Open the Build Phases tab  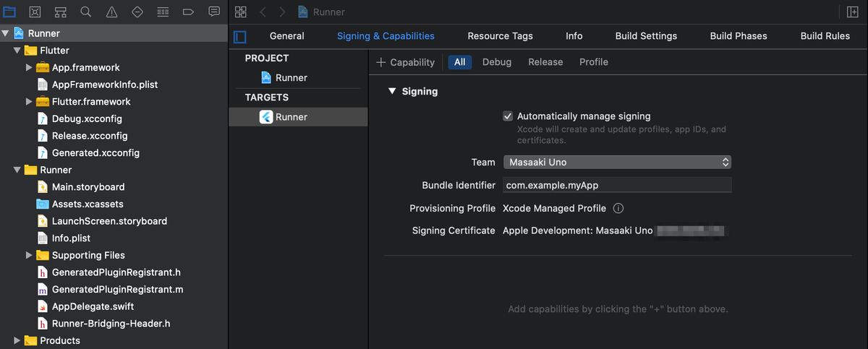click(739, 36)
